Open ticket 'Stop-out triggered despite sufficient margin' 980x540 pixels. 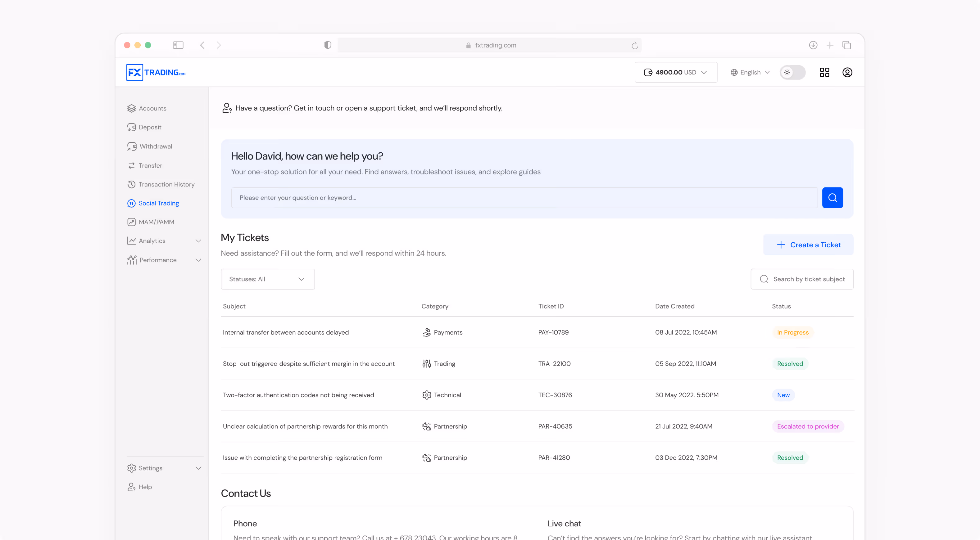[309, 363]
